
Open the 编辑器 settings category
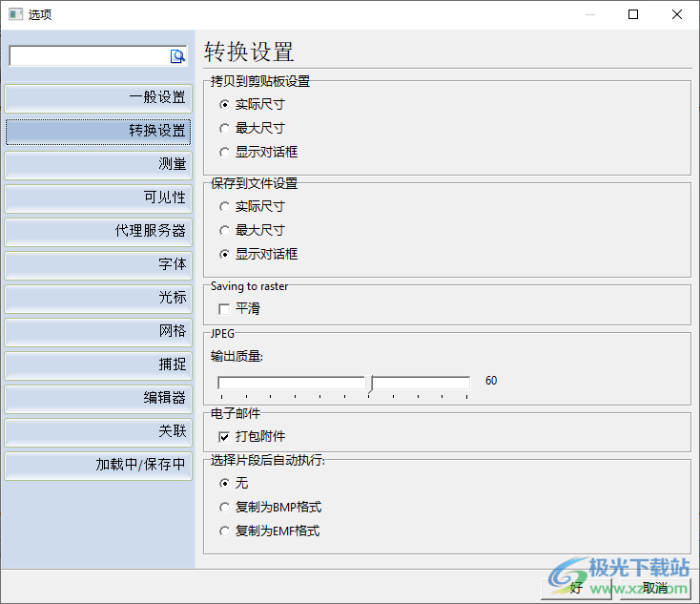(98, 399)
